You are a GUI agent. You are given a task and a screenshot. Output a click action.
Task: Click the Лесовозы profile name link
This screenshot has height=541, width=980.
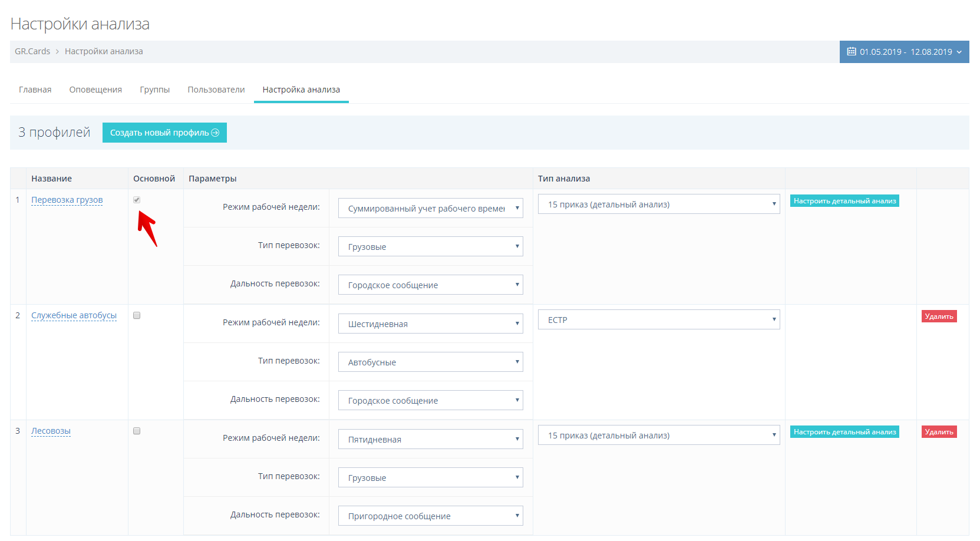coord(51,431)
